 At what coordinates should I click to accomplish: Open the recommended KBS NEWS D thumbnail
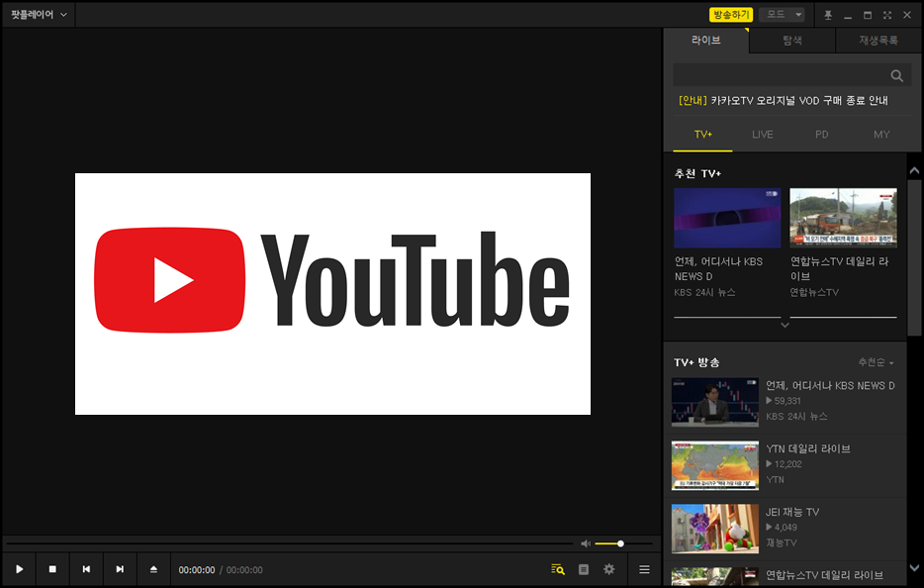[727, 218]
